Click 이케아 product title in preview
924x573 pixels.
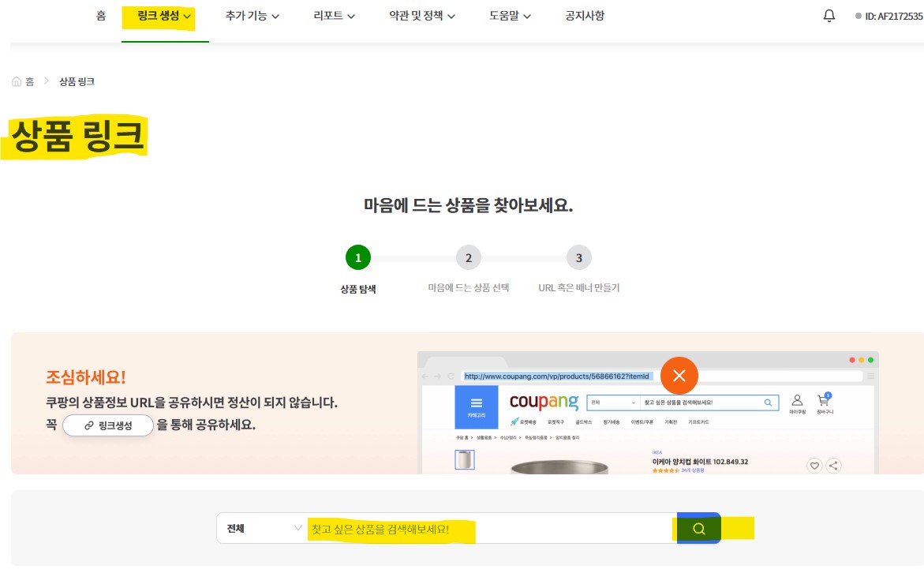[x=699, y=462]
